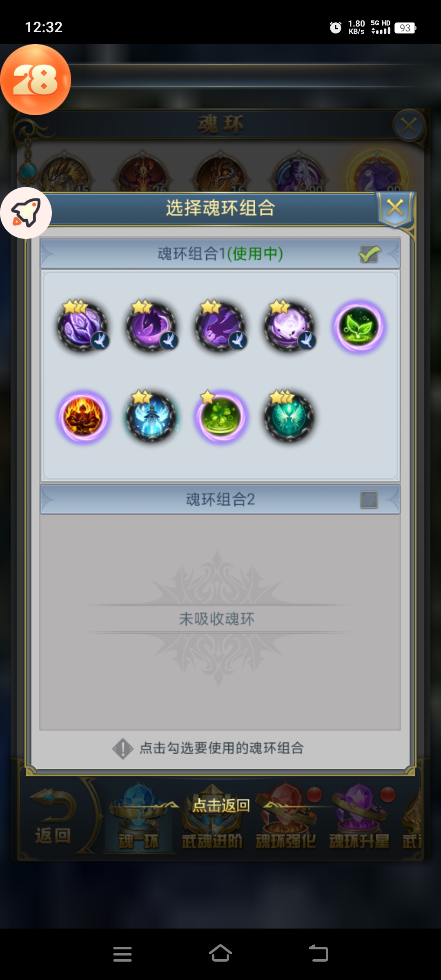The image size is (441, 980).
Task: Tap the Android home navigation button
Action: point(220,954)
